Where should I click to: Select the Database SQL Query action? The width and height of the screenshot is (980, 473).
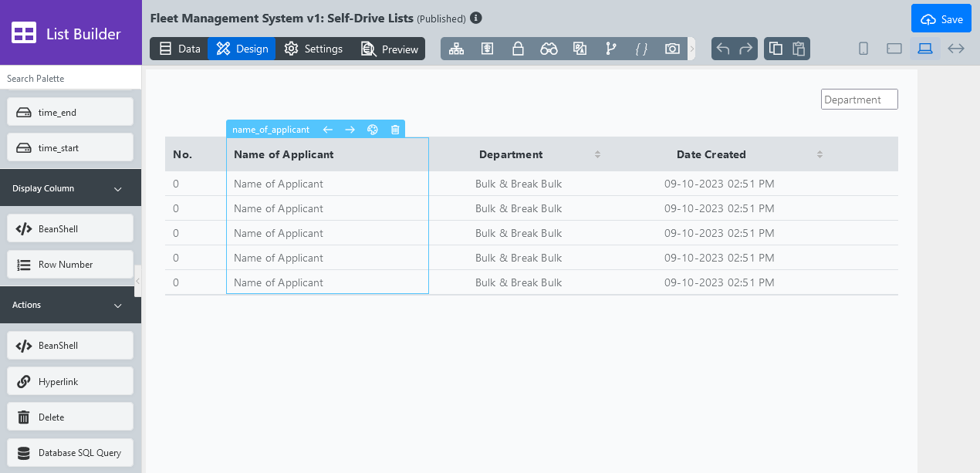click(x=70, y=452)
